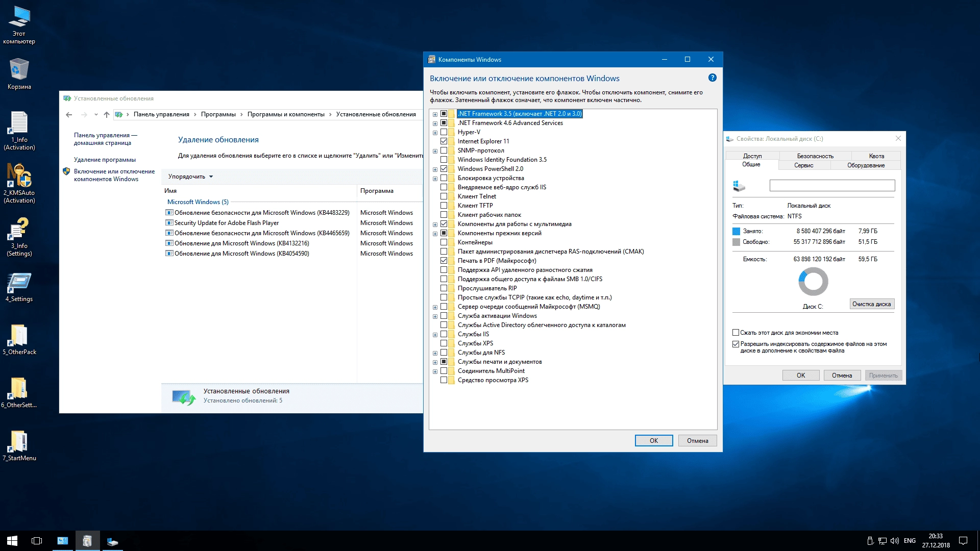Screen dimensions: 980x551
Task: Expand the Hyper-V tree node
Action: point(435,133)
